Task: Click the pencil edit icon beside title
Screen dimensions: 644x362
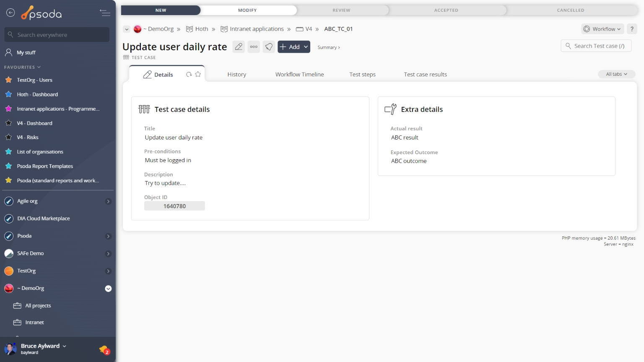Action: [x=239, y=47]
